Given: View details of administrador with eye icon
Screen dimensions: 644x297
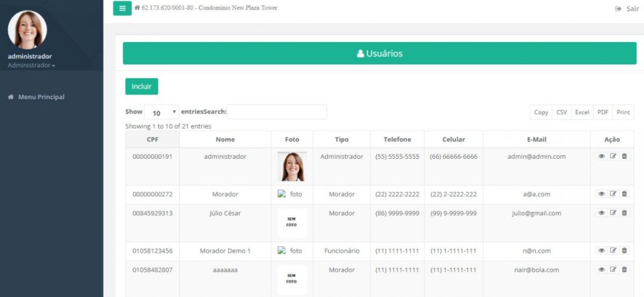Looking at the screenshot, I should (x=601, y=156).
